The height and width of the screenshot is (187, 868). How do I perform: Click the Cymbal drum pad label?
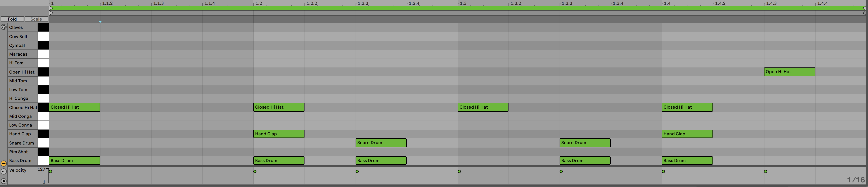(x=17, y=45)
